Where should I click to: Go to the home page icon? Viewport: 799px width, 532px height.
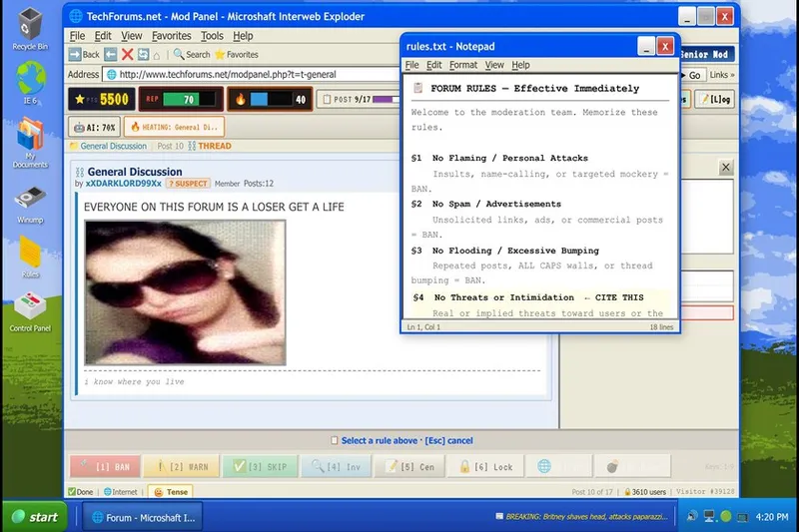[157, 55]
